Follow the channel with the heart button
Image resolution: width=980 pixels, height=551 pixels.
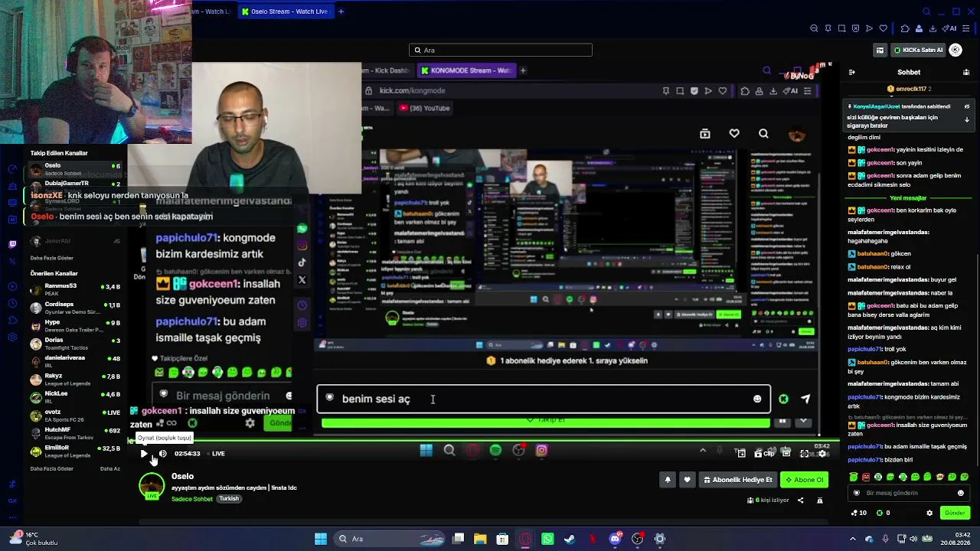pos(687,480)
